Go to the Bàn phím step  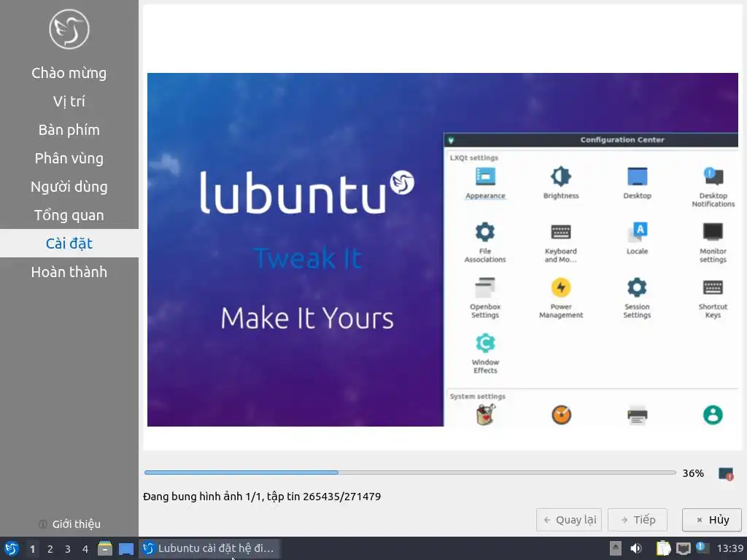tap(69, 130)
